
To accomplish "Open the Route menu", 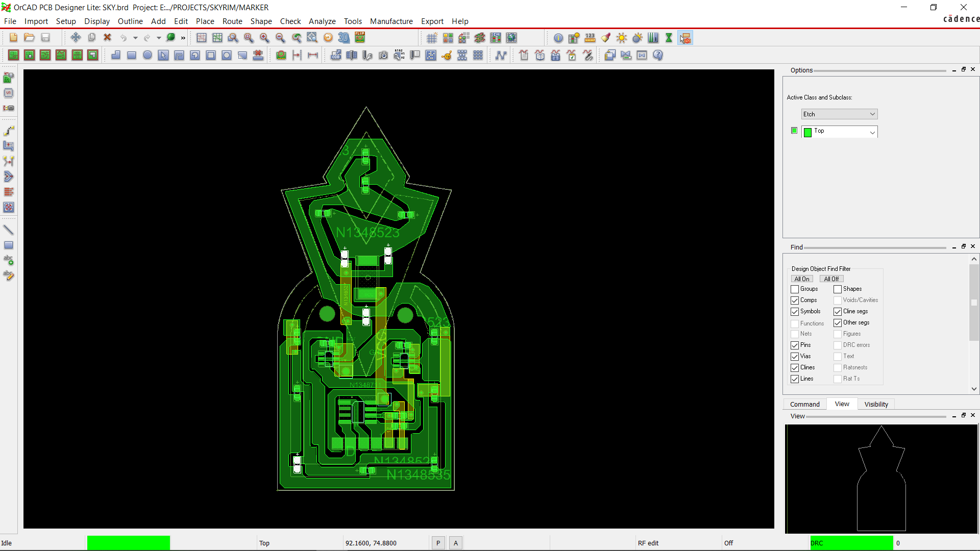I will pyautogui.click(x=232, y=21).
